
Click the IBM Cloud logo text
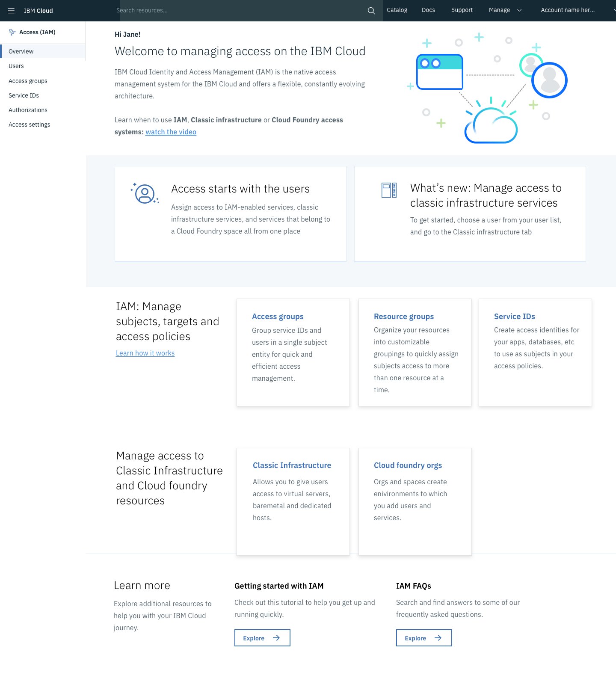38,11
